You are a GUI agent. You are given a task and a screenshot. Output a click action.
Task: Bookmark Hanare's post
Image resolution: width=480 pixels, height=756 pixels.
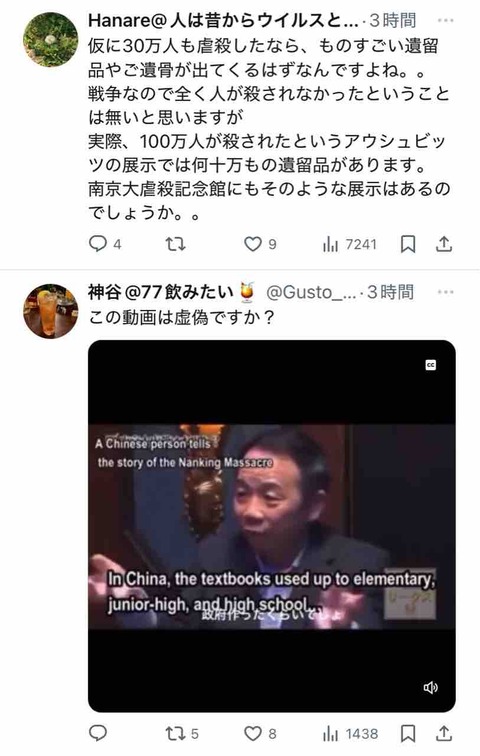408,244
